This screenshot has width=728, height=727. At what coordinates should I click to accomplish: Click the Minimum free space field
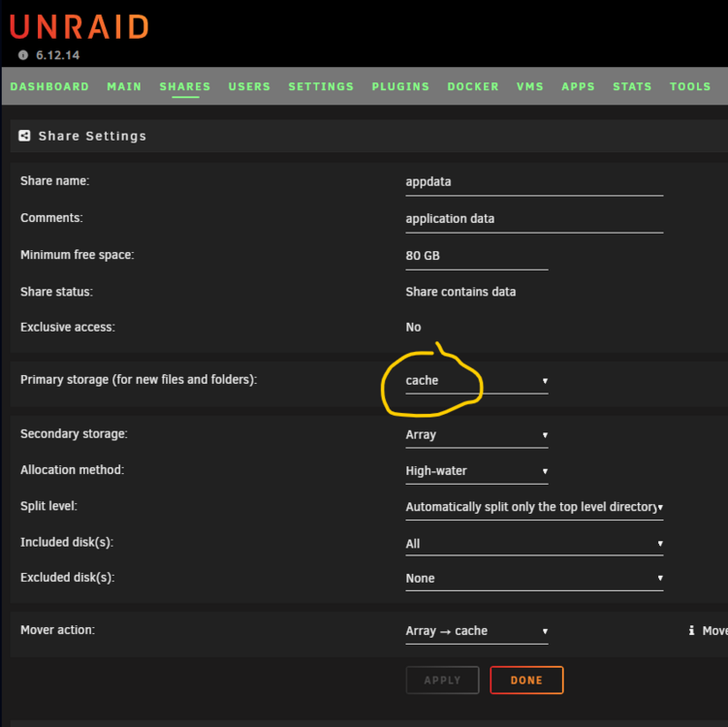pyautogui.click(x=476, y=256)
